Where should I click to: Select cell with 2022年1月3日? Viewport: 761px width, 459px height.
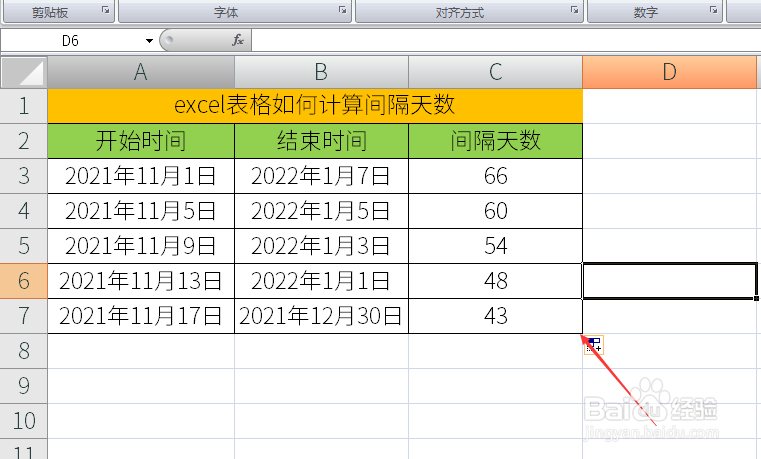tap(321, 246)
